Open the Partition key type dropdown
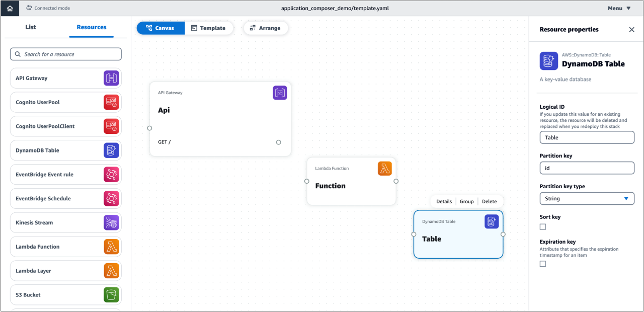644x312 pixels. (587, 199)
